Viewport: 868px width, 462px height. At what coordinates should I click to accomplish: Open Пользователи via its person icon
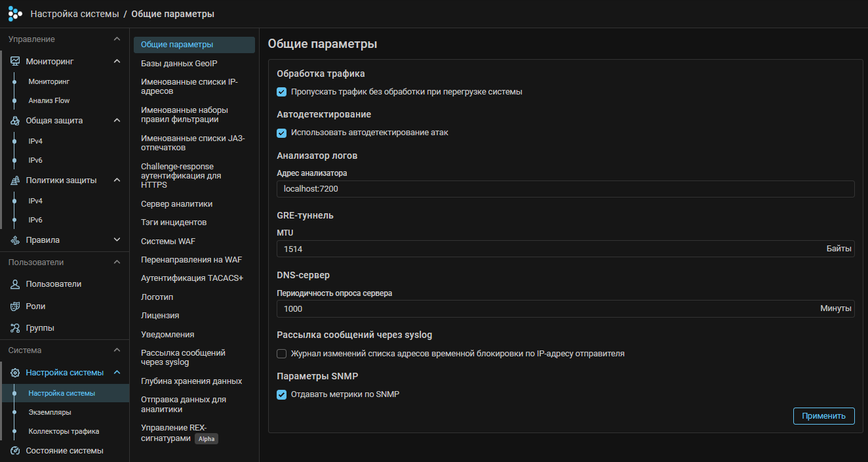tap(15, 284)
